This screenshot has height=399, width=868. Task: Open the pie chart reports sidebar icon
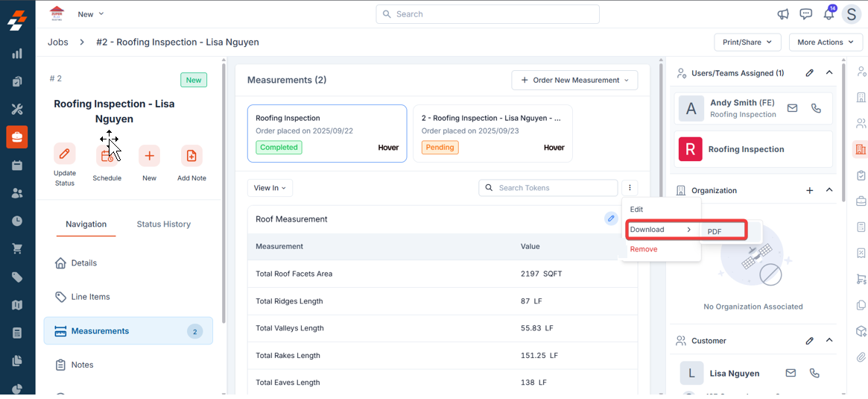pyautogui.click(x=16, y=388)
